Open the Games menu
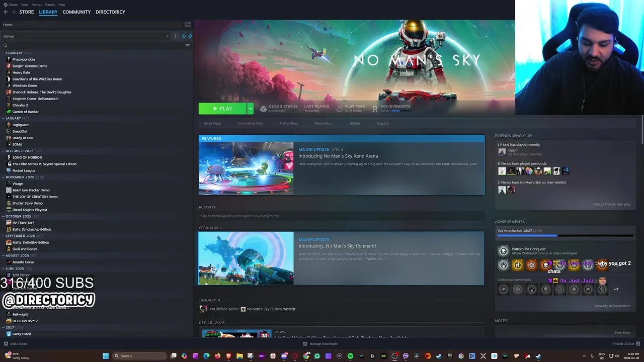This screenshot has width=644, height=362. tap(50, 5)
